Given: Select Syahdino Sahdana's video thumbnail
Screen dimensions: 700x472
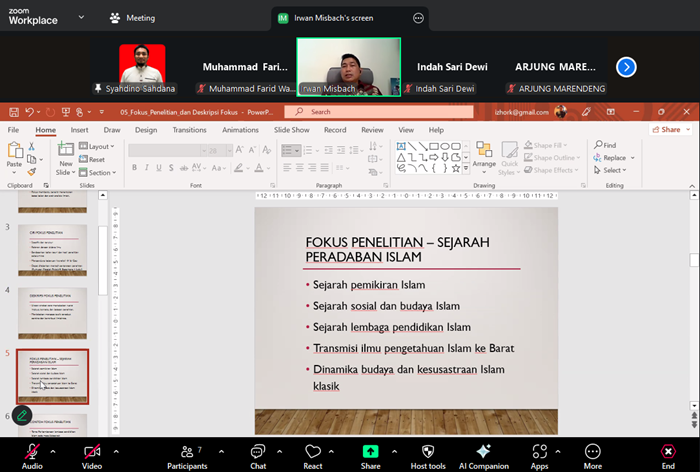Looking at the screenshot, I should (142, 67).
